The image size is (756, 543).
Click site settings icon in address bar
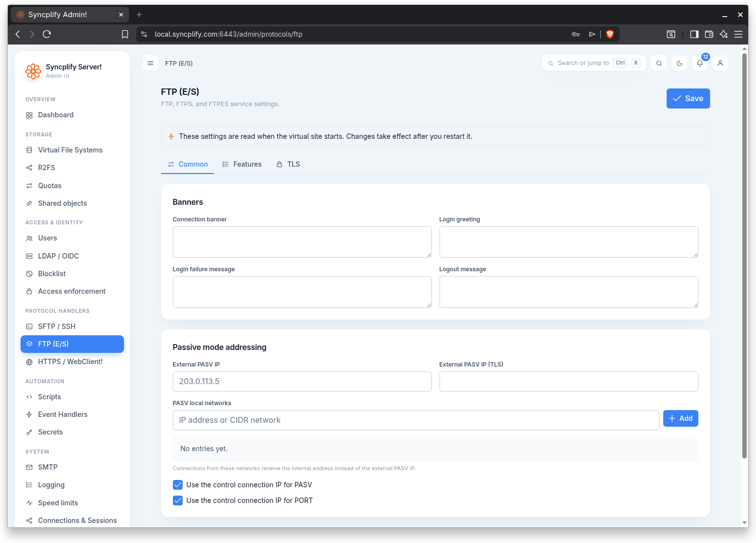144,34
